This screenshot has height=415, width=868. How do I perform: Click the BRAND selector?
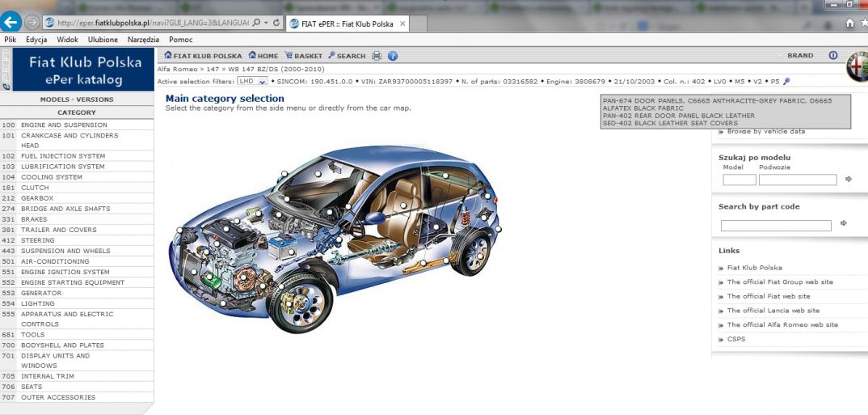point(800,55)
